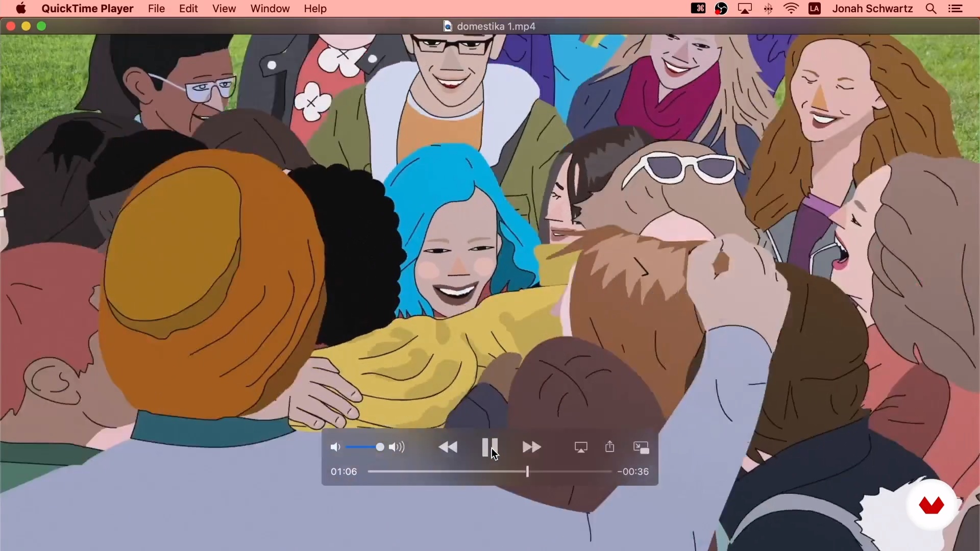This screenshot has width=980, height=551.
Task: Open the Share menu in player controls
Action: click(x=609, y=447)
